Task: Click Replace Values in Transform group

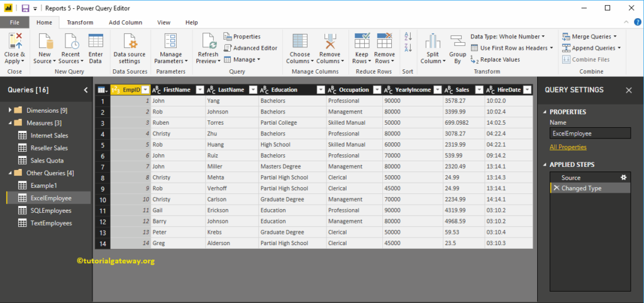Action: 496,60
